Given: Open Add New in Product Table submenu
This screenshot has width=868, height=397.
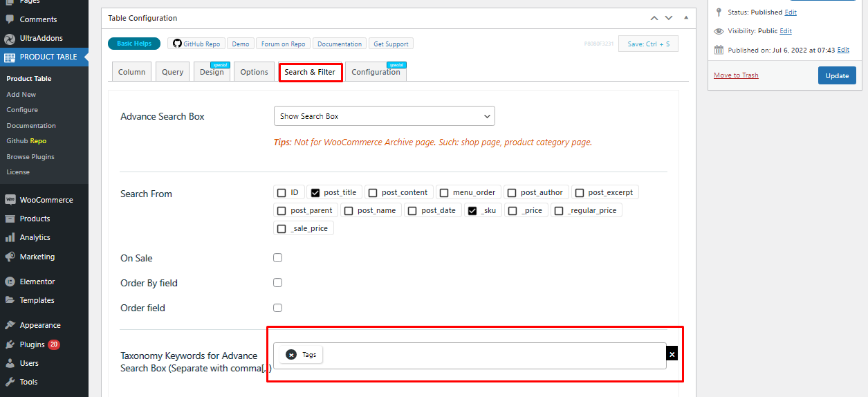Looking at the screenshot, I should pos(21,94).
